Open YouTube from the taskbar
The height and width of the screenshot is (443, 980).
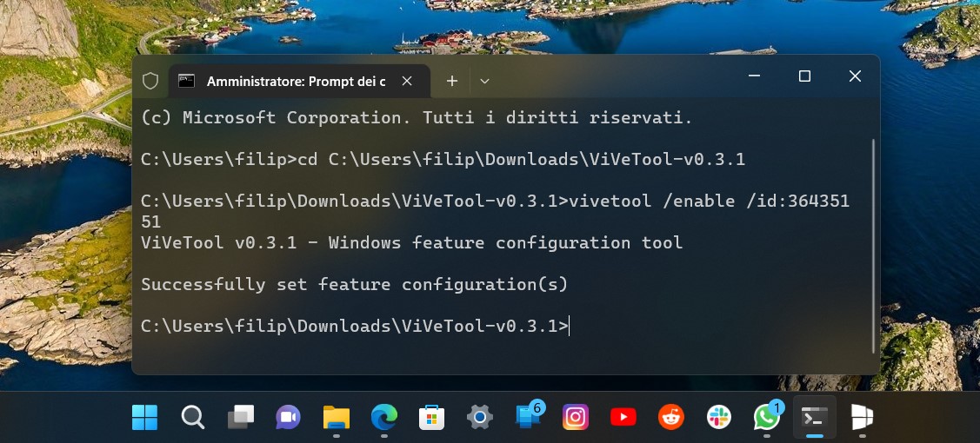coord(623,417)
